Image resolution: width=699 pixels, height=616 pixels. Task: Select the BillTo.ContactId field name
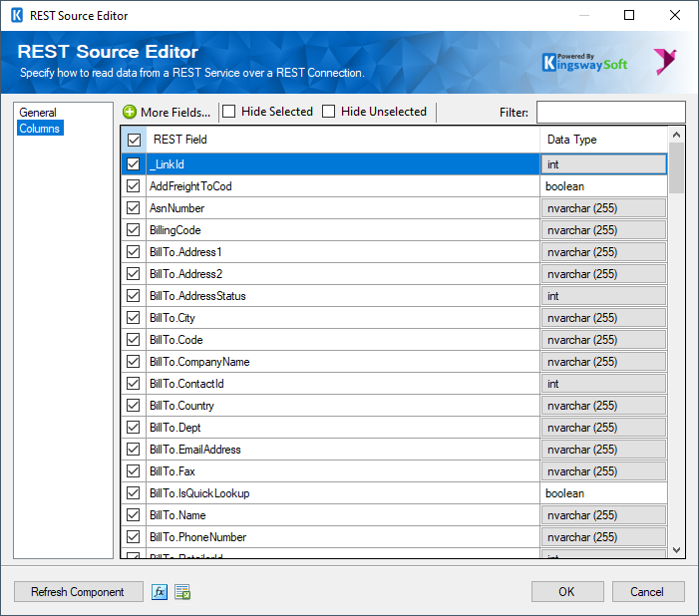click(186, 384)
